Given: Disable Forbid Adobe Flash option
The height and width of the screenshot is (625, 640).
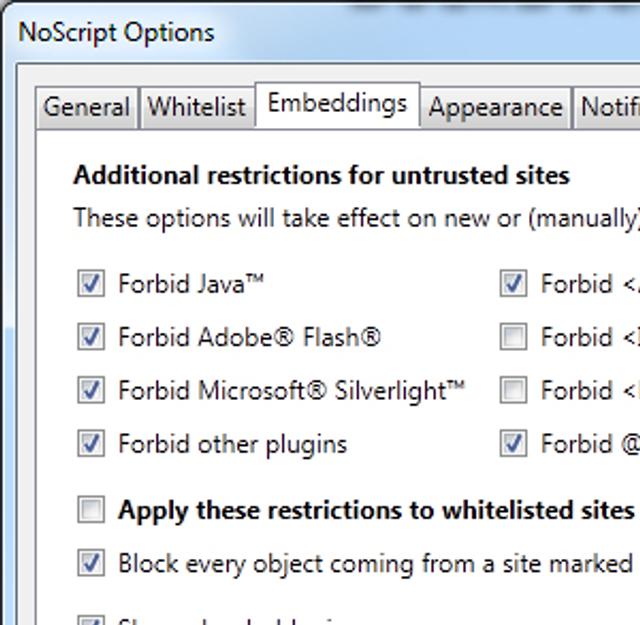Looking at the screenshot, I should [91, 337].
